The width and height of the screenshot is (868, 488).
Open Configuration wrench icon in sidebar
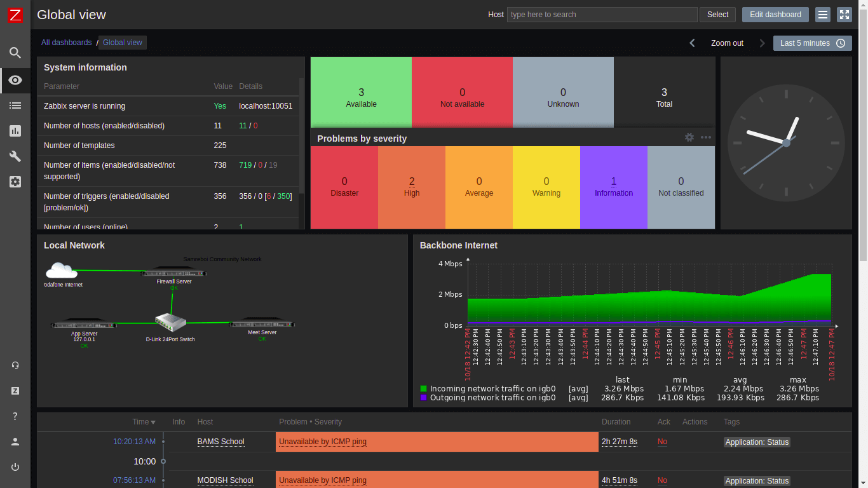coord(15,156)
